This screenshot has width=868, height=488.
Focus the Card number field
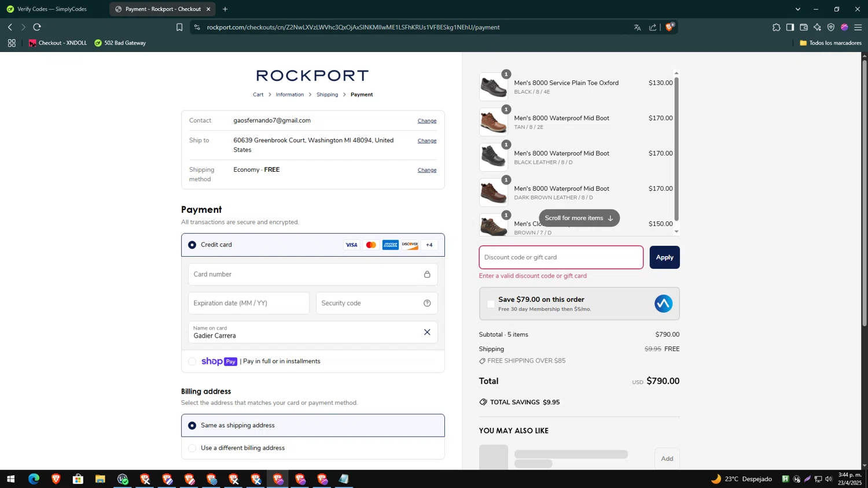coord(312,274)
